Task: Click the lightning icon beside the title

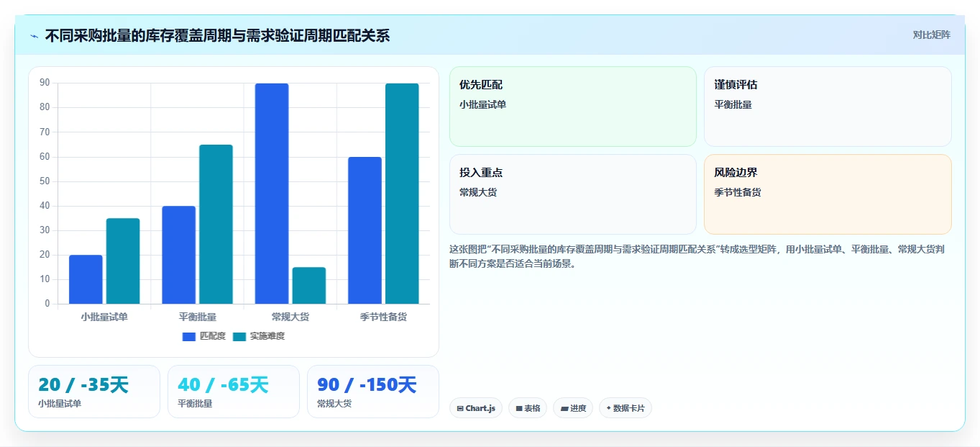Action: pyautogui.click(x=34, y=36)
